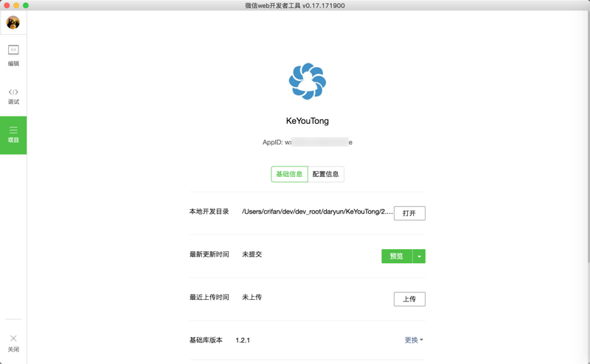The width and height of the screenshot is (590, 364).
Task: Click the KeYouTong blue flower logo
Action: (x=308, y=81)
